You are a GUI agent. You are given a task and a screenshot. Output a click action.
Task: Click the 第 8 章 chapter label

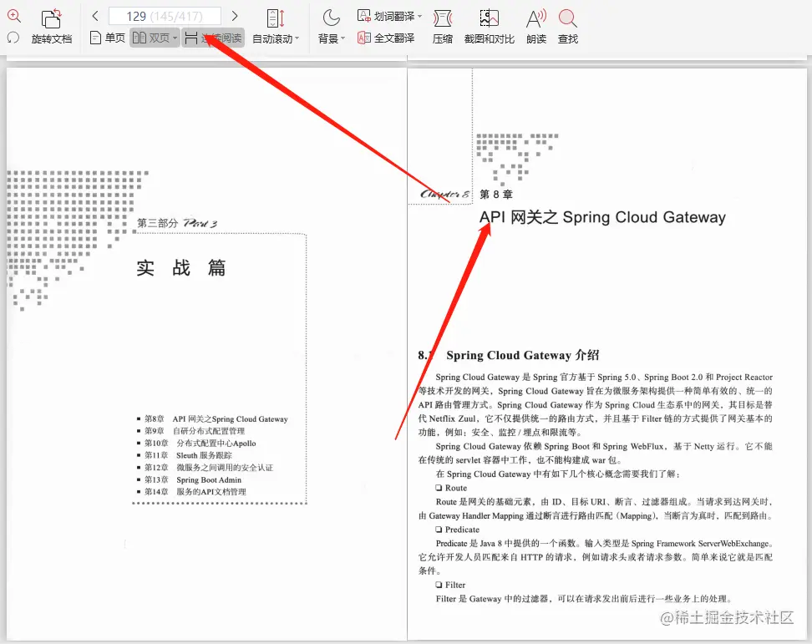pos(495,194)
